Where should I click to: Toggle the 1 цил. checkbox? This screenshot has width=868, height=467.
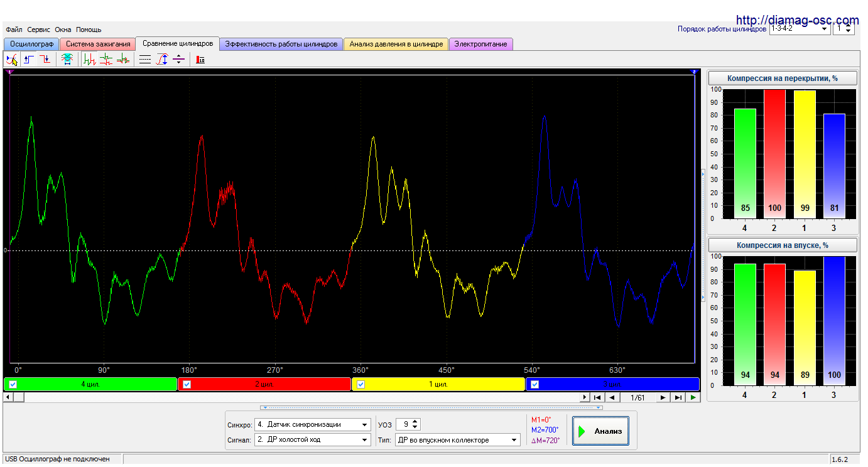coord(361,385)
